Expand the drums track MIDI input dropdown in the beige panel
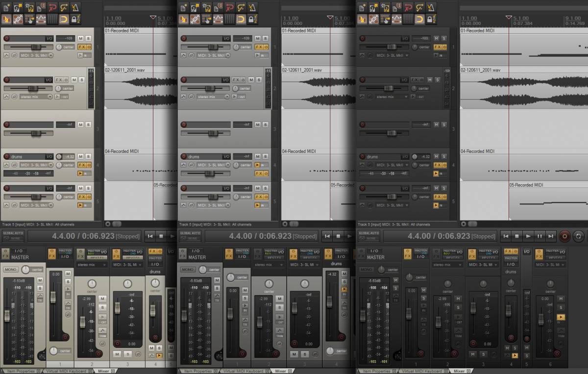 click(x=36, y=165)
